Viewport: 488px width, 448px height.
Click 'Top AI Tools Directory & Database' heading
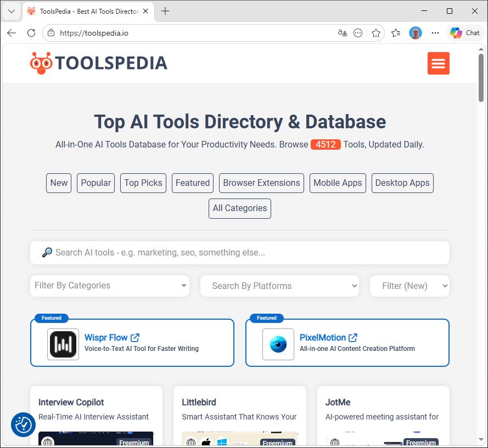click(240, 122)
